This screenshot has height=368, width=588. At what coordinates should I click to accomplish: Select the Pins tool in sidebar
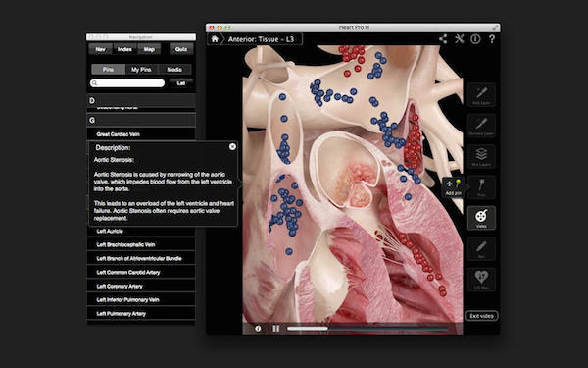[481, 187]
